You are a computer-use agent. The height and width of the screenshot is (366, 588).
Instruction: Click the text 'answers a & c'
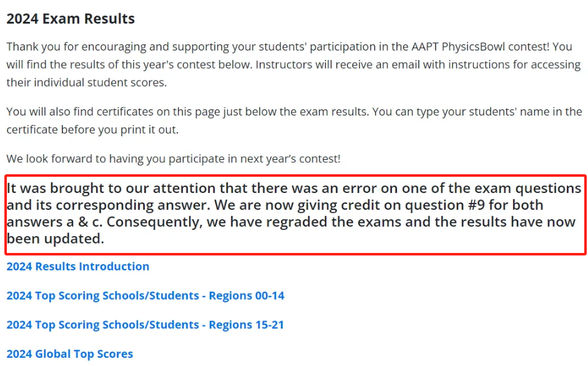[x=55, y=222]
